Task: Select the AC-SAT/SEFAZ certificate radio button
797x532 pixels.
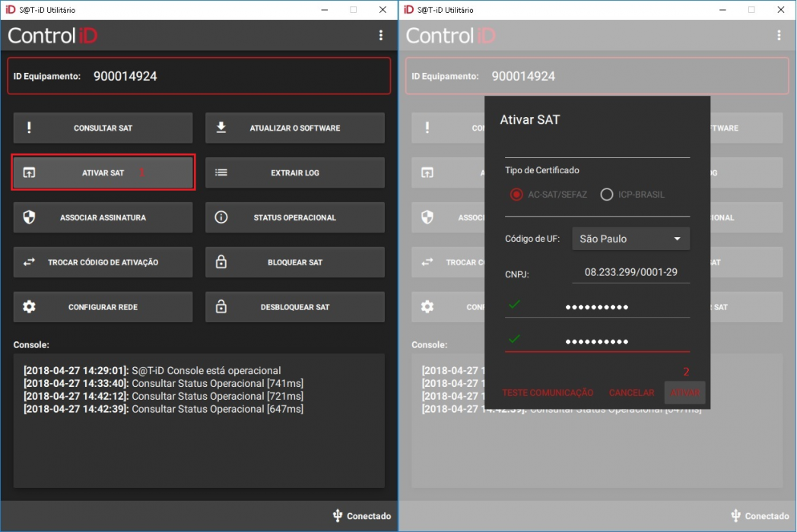Action: 516,195
